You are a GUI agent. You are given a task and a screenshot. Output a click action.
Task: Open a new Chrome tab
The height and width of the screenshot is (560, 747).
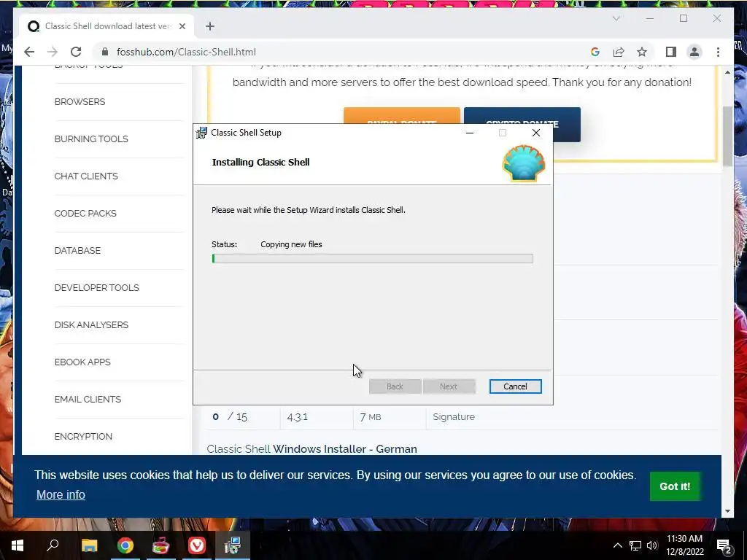point(210,26)
